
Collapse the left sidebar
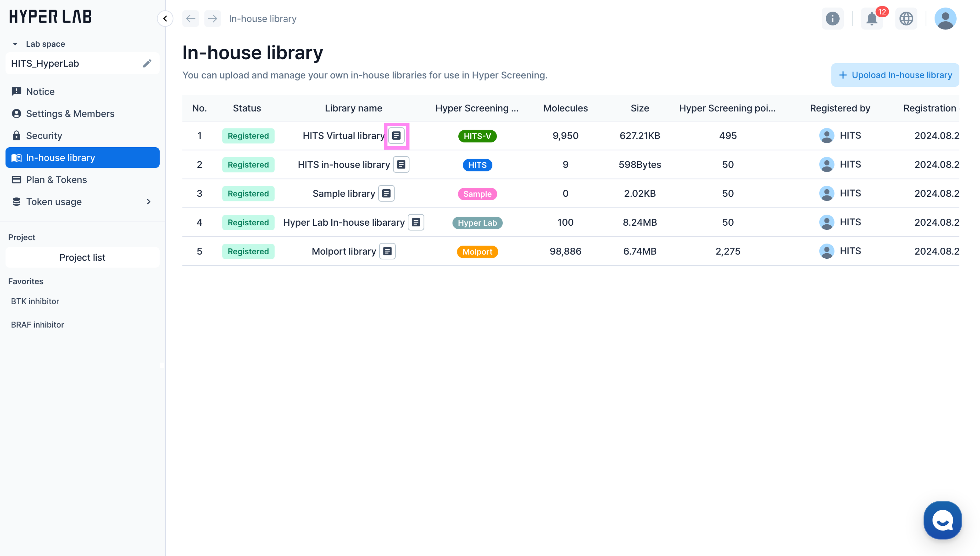165,19
